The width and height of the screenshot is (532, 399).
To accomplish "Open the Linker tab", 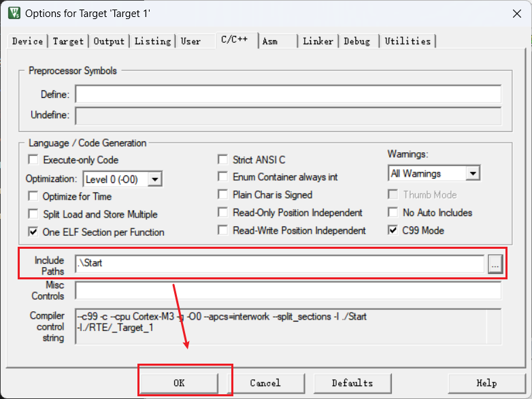I will (x=318, y=41).
